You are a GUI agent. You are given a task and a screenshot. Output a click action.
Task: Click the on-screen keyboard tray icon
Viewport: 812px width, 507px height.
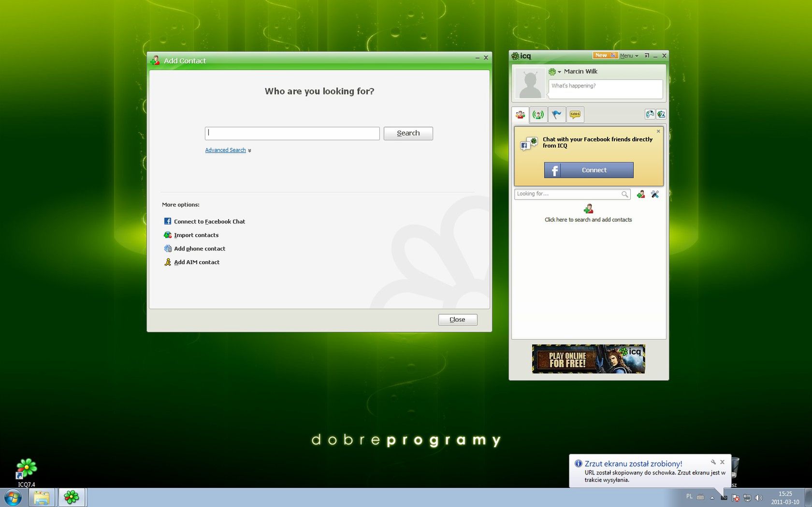click(x=700, y=497)
